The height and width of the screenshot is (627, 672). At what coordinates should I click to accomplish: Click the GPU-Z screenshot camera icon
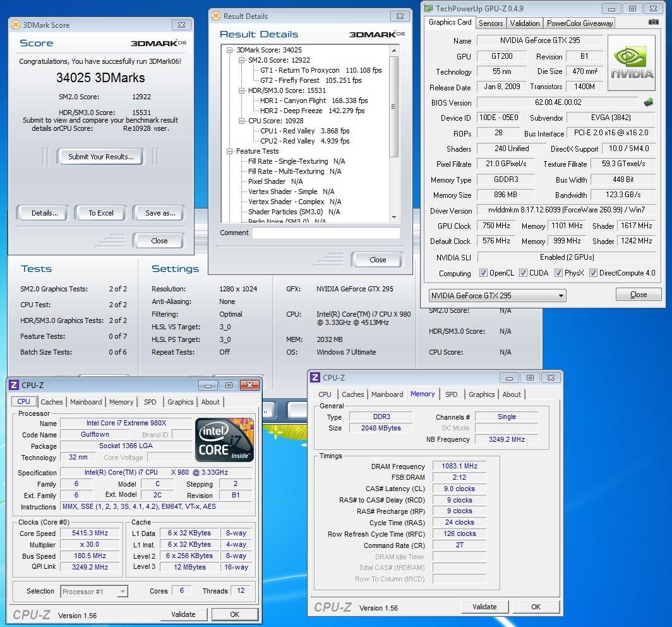(653, 22)
